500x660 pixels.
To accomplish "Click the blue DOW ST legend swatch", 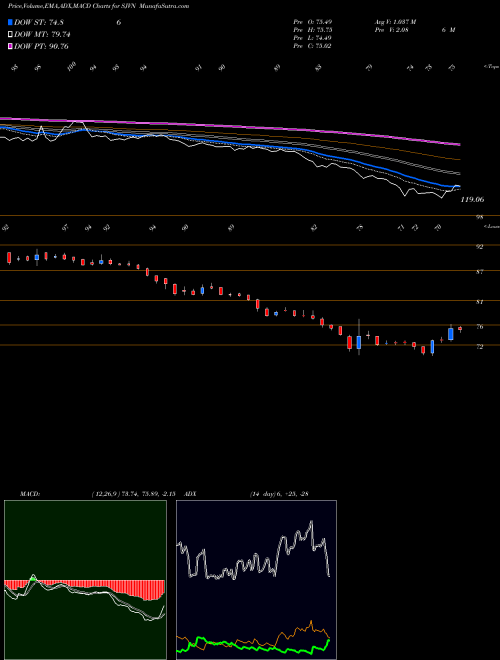I will point(10,22).
